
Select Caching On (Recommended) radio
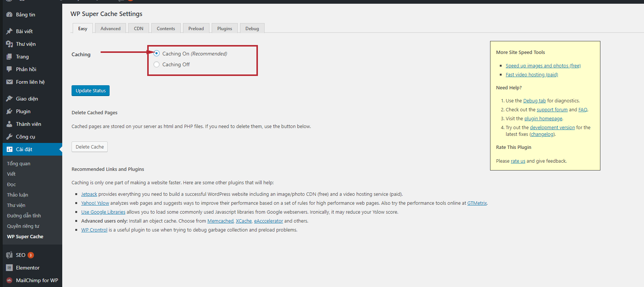pyautogui.click(x=157, y=54)
